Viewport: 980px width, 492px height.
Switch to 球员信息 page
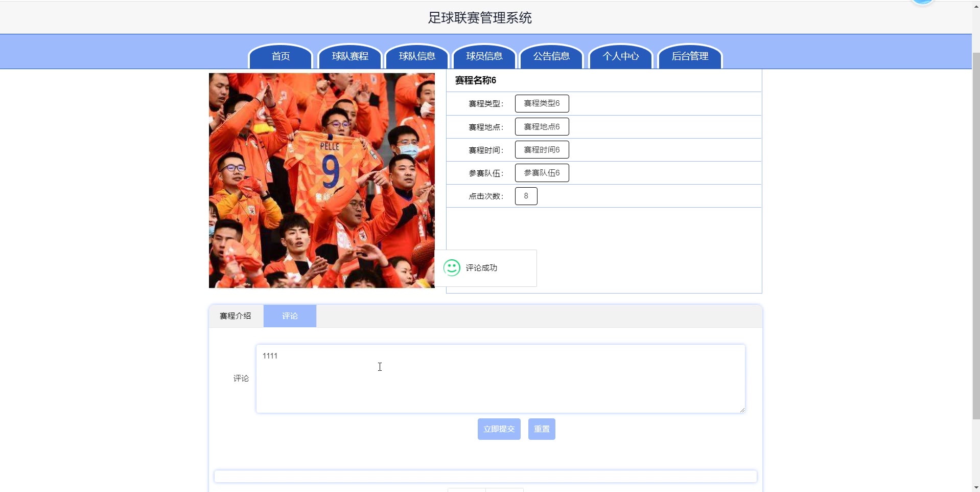pyautogui.click(x=484, y=56)
